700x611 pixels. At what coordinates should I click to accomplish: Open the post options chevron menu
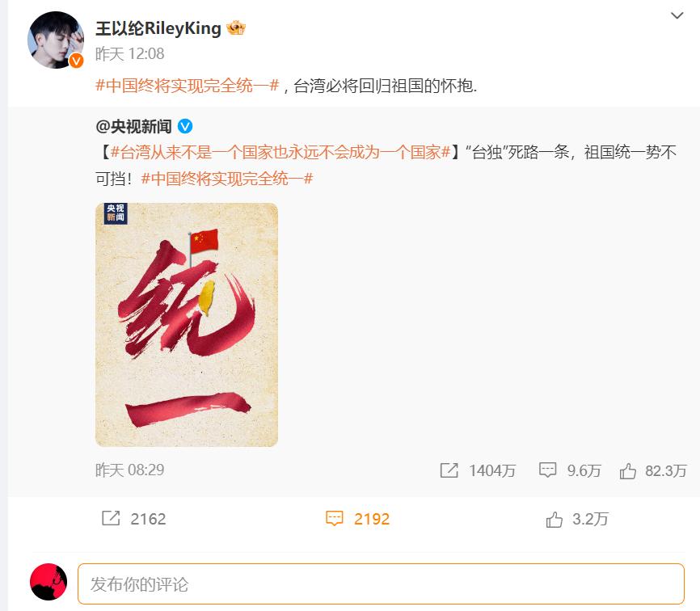pos(677,15)
